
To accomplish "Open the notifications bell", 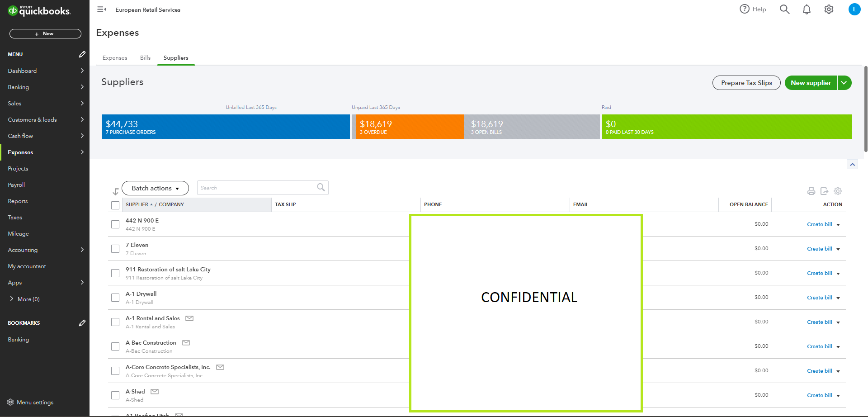I will coord(807,9).
